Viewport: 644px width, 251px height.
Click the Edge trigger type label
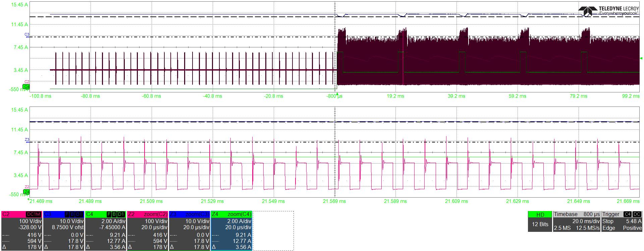pyautogui.click(x=609, y=228)
